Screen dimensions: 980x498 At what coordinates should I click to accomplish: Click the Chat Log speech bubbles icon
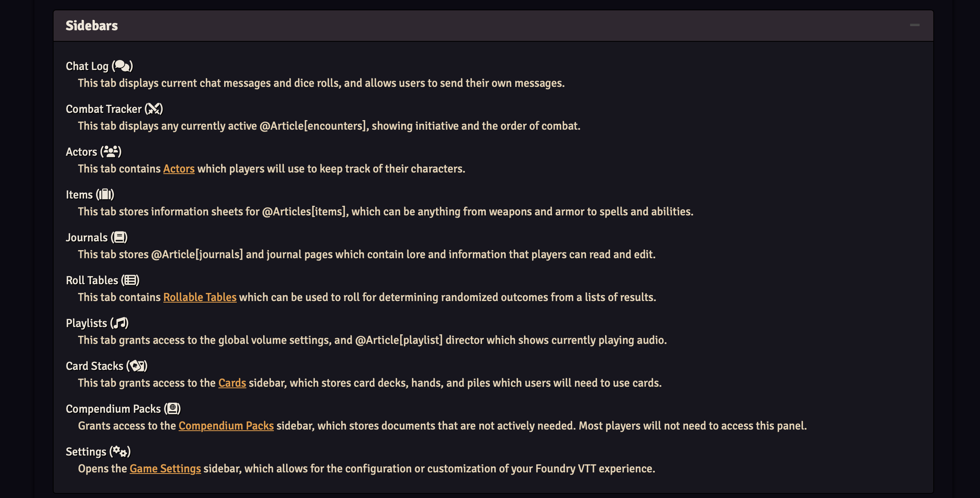click(x=123, y=65)
